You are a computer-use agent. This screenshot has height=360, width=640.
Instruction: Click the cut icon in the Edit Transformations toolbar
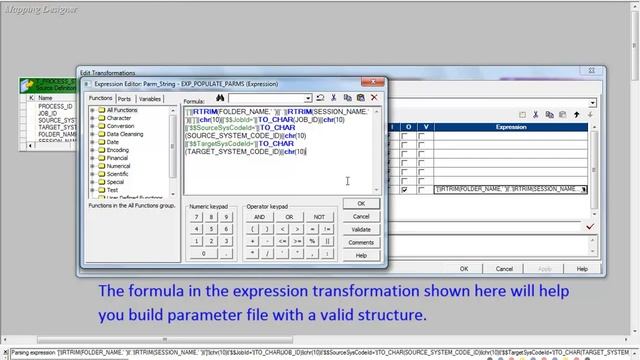pos(536,115)
